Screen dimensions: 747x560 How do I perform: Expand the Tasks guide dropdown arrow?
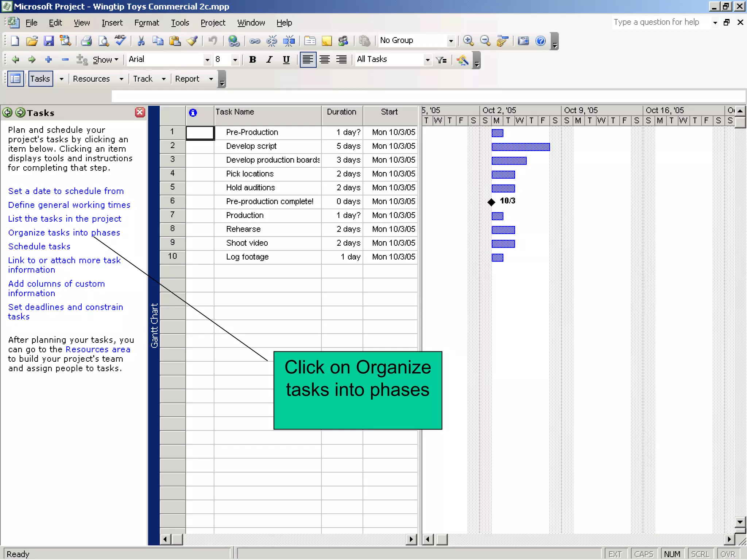(x=61, y=79)
